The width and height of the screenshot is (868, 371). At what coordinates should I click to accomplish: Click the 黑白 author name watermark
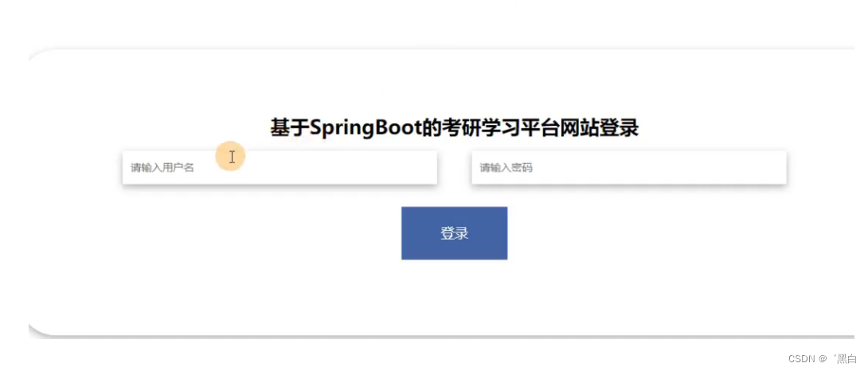846,359
